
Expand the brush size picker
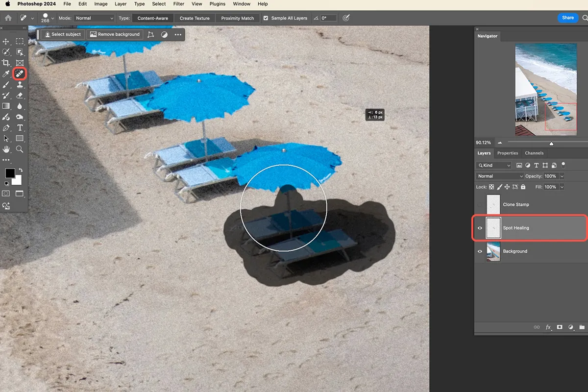[52, 18]
